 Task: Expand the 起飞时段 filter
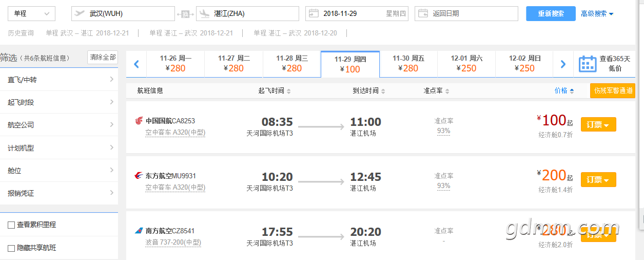coord(59,102)
